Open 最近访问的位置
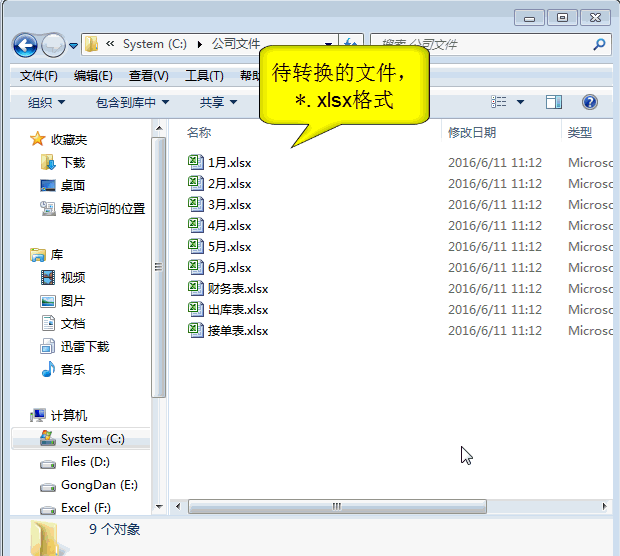The image size is (620, 556). point(93,208)
